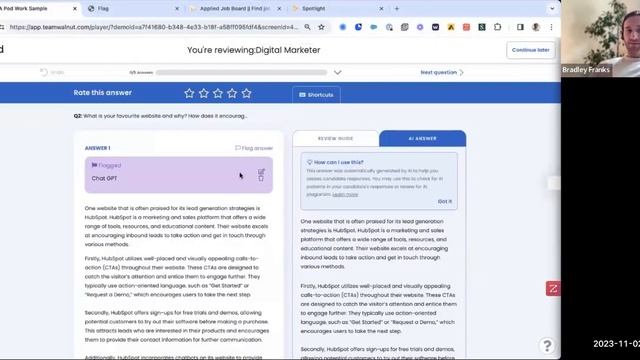
Task: Click the Q2 question text
Action: [x=160, y=116]
